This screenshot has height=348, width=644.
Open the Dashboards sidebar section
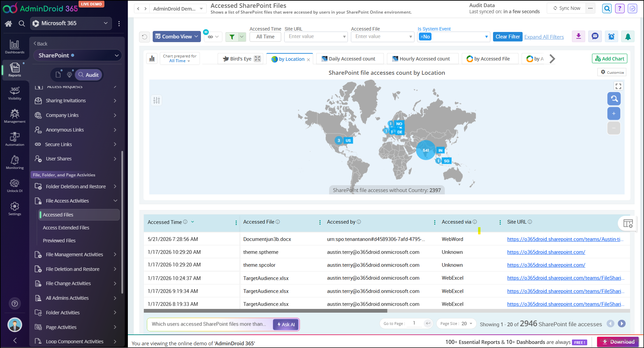(x=15, y=47)
